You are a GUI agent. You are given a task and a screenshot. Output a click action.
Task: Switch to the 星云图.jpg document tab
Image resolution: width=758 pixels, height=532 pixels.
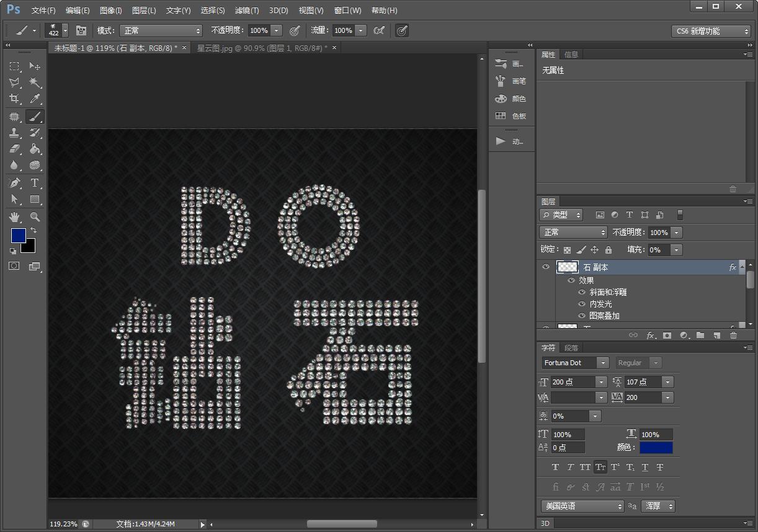262,48
